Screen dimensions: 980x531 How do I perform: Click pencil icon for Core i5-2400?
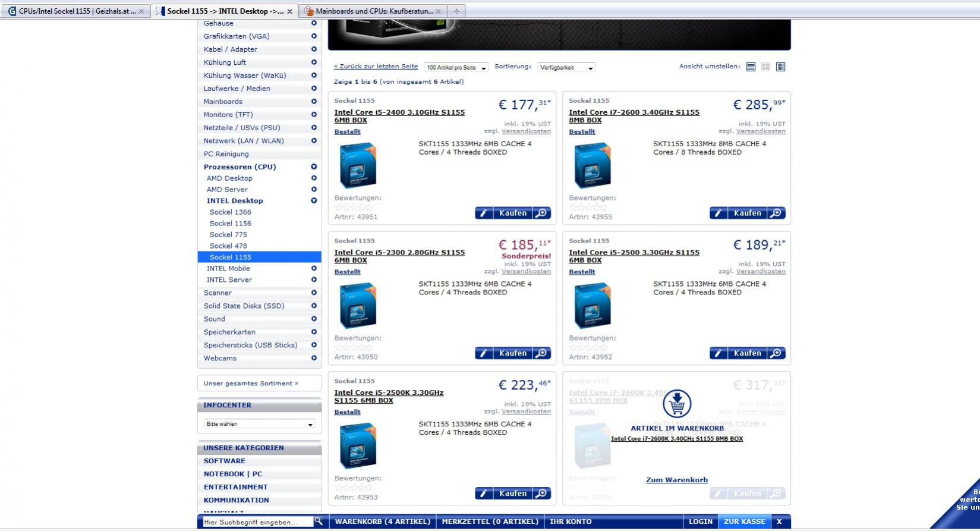pos(484,213)
